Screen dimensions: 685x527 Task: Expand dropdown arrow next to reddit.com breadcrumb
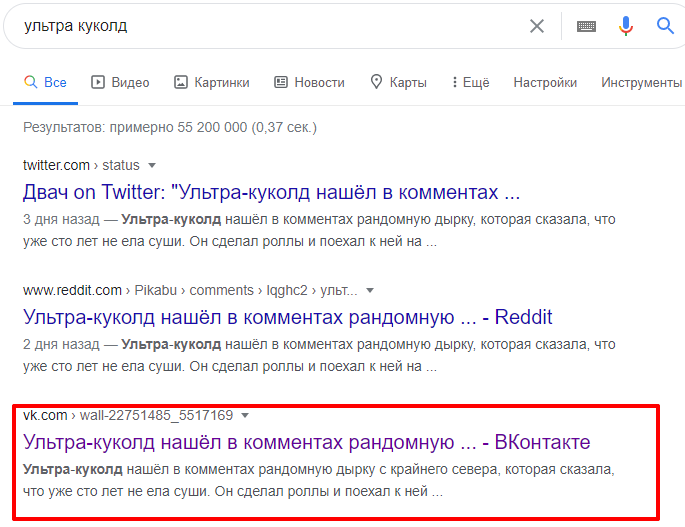coord(370,291)
